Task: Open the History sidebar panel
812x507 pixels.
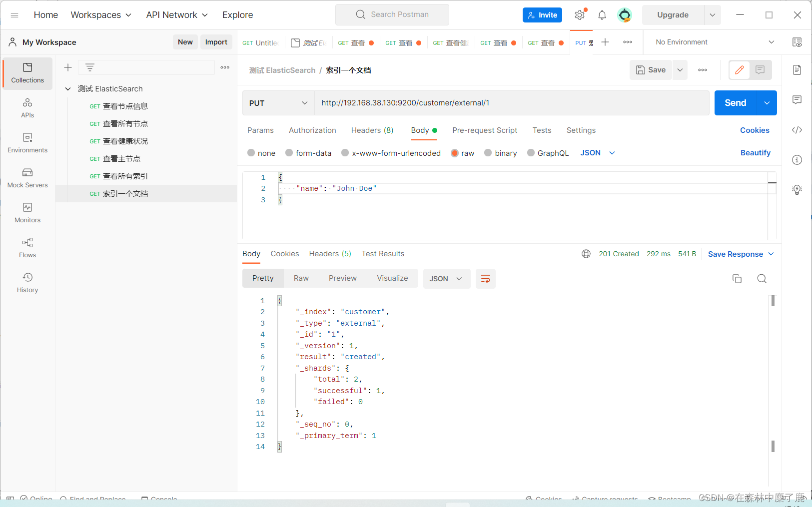Action: pyautogui.click(x=27, y=283)
